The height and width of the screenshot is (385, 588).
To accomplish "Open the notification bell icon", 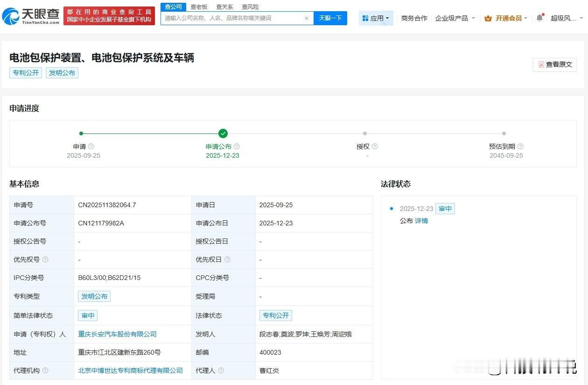I will 539,18.
